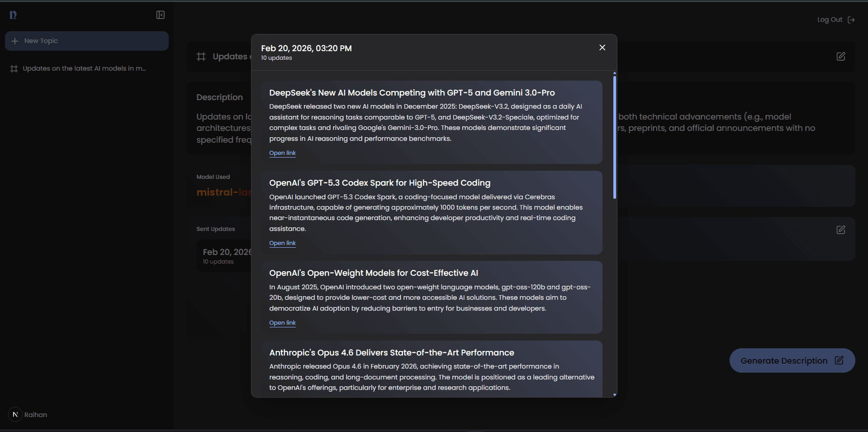Select the Anthropic's Opus 4.6 update card
868x432 pixels.
[x=432, y=369]
